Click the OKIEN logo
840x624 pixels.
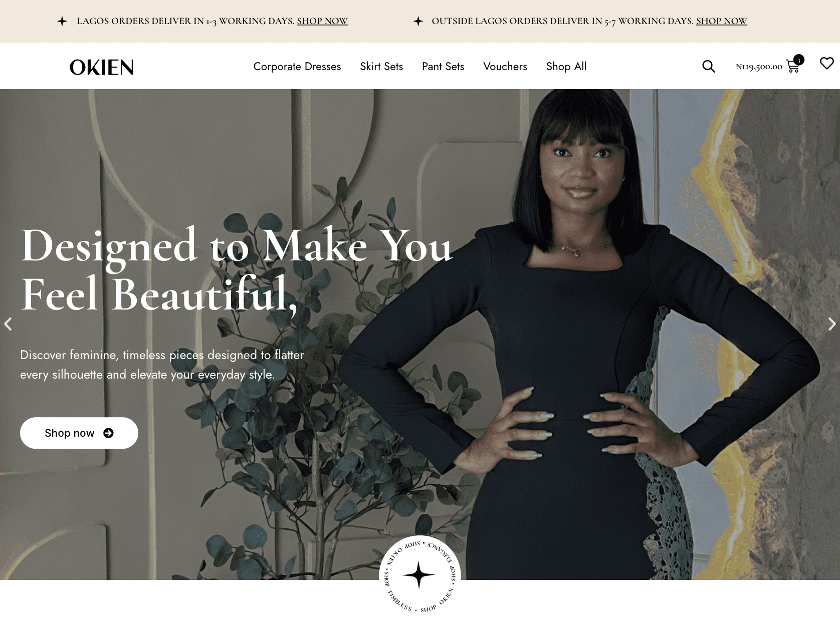[102, 67]
